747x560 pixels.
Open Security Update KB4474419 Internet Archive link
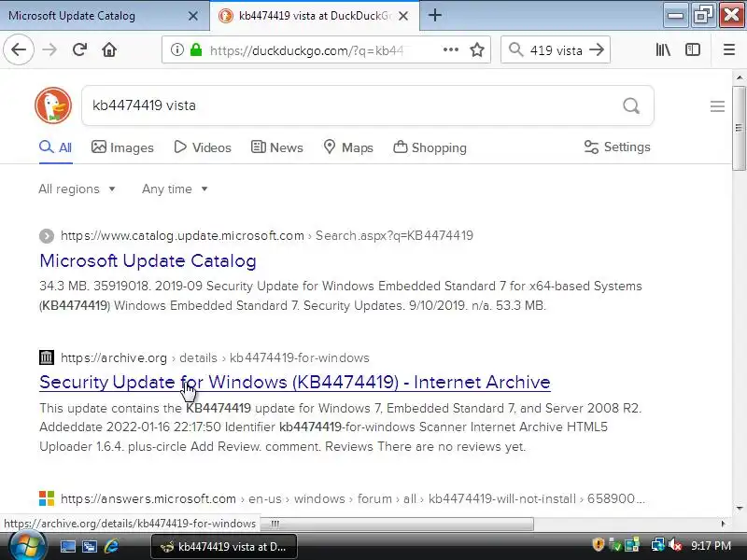295,383
